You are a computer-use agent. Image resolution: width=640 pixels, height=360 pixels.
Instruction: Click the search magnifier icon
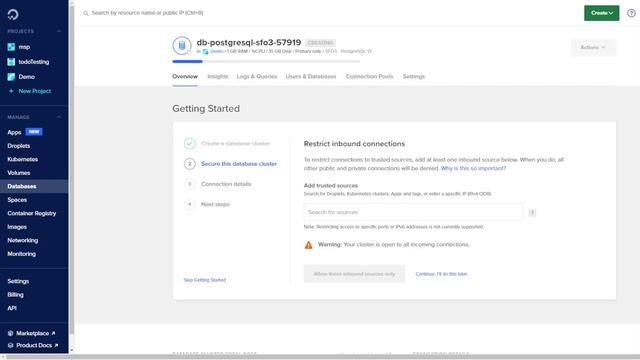point(86,13)
